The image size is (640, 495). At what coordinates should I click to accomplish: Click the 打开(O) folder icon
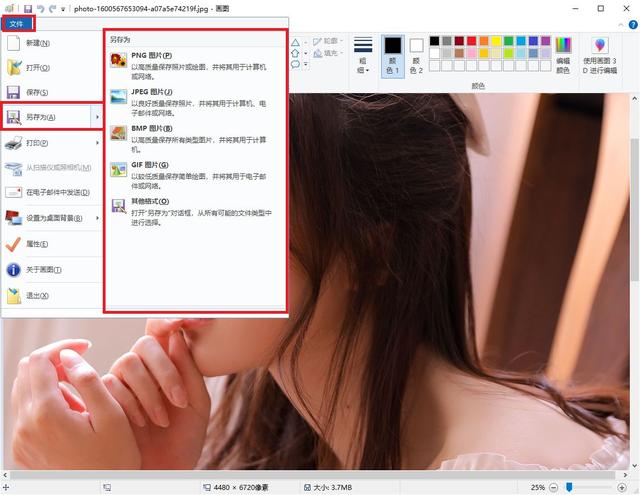[14, 67]
